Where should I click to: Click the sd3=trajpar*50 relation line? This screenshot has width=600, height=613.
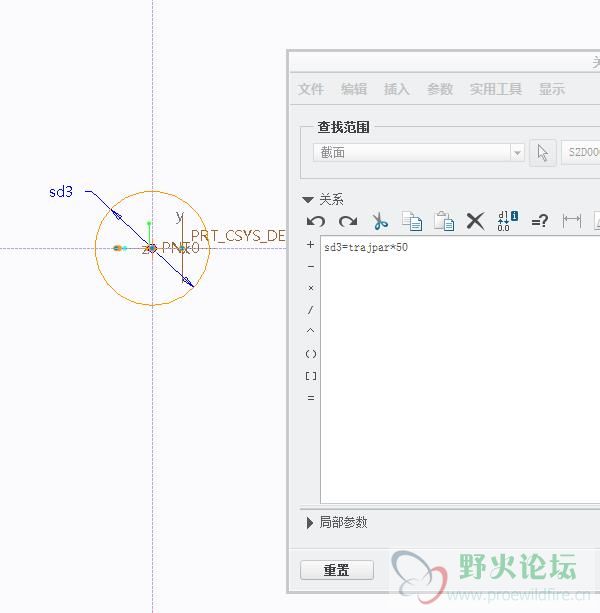pyautogui.click(x=366, y=247)
